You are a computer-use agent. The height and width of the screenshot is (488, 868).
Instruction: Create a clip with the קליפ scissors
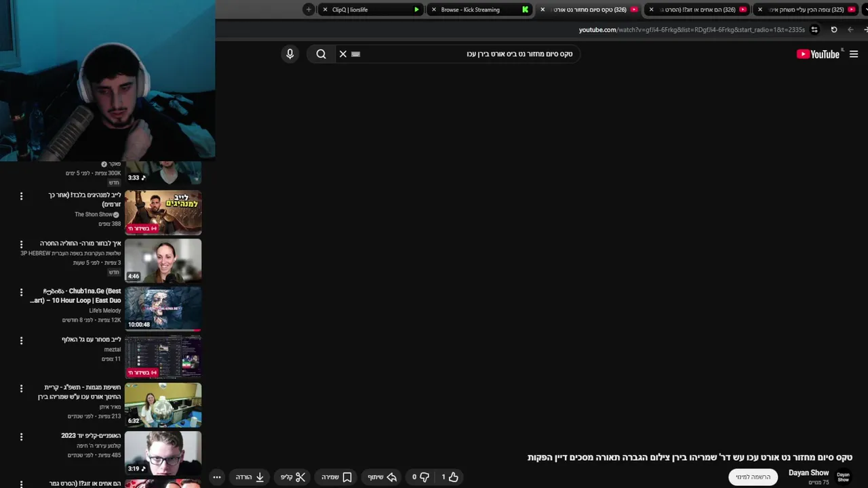pyautogui.click(x=294, y=477)
